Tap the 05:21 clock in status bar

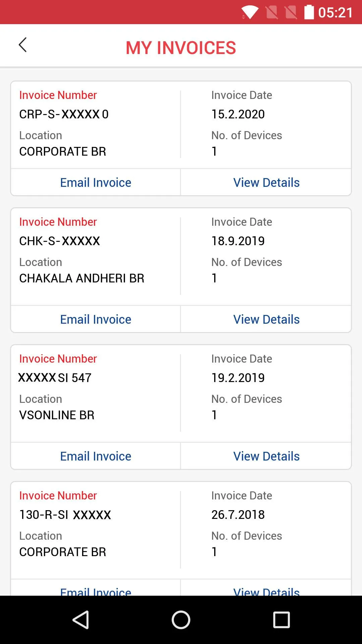pos(335,13)
